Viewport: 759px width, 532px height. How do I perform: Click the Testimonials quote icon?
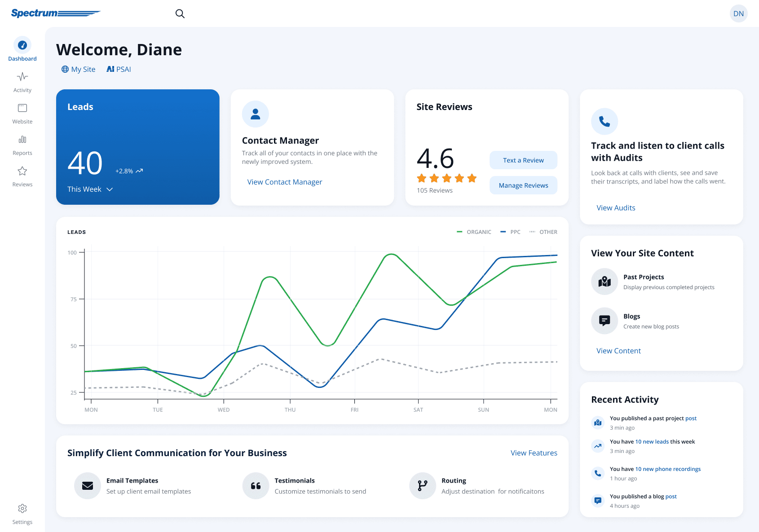click(256, 486)
